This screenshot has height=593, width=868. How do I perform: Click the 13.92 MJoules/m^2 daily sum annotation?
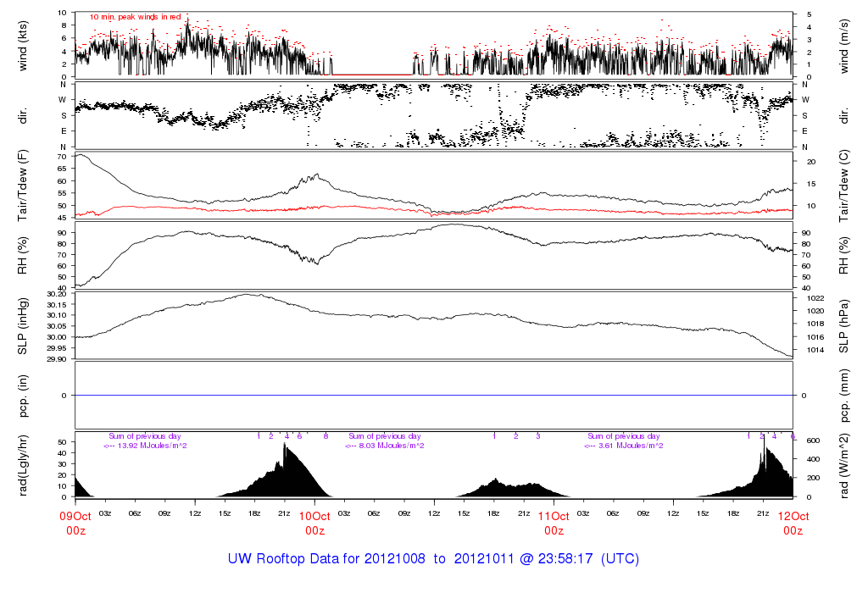point(146,446)
